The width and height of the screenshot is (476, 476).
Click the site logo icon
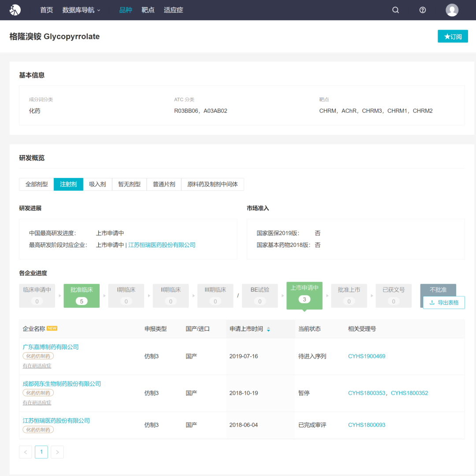tap(15, 10)
